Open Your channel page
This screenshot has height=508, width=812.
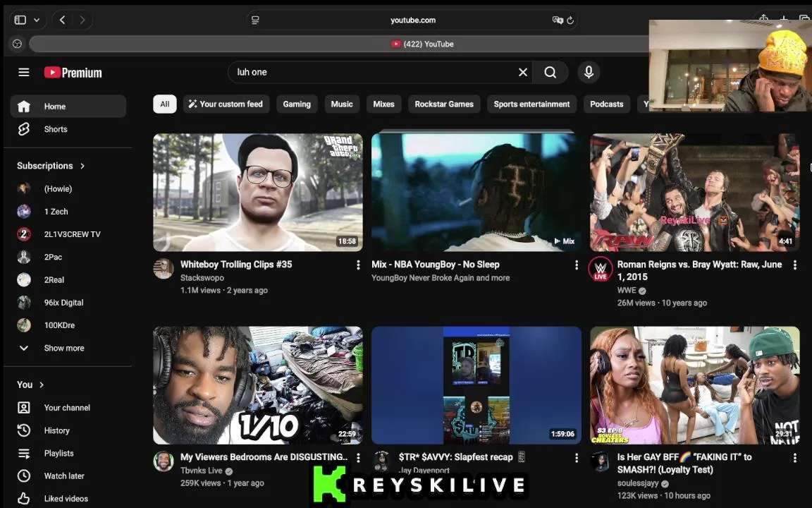click(68, 408)
